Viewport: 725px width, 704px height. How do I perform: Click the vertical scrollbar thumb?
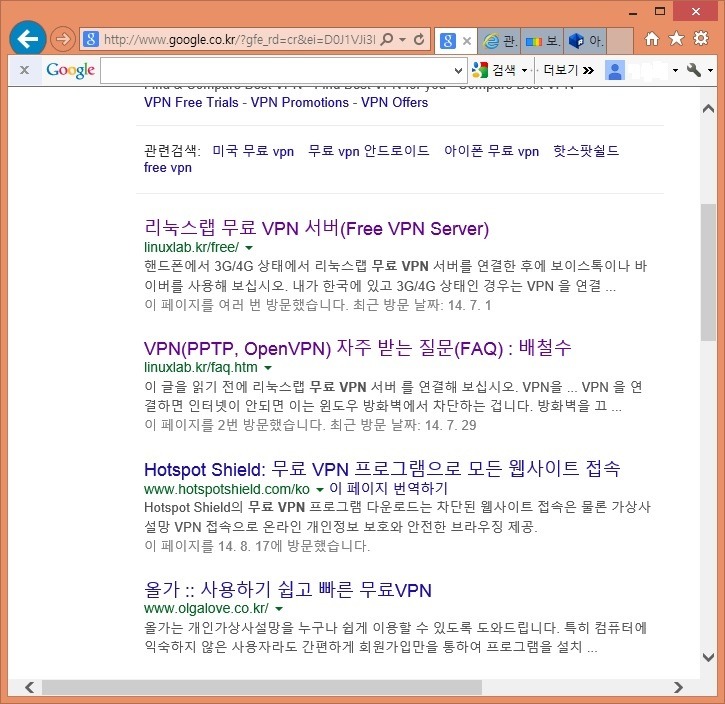(708, 272)
